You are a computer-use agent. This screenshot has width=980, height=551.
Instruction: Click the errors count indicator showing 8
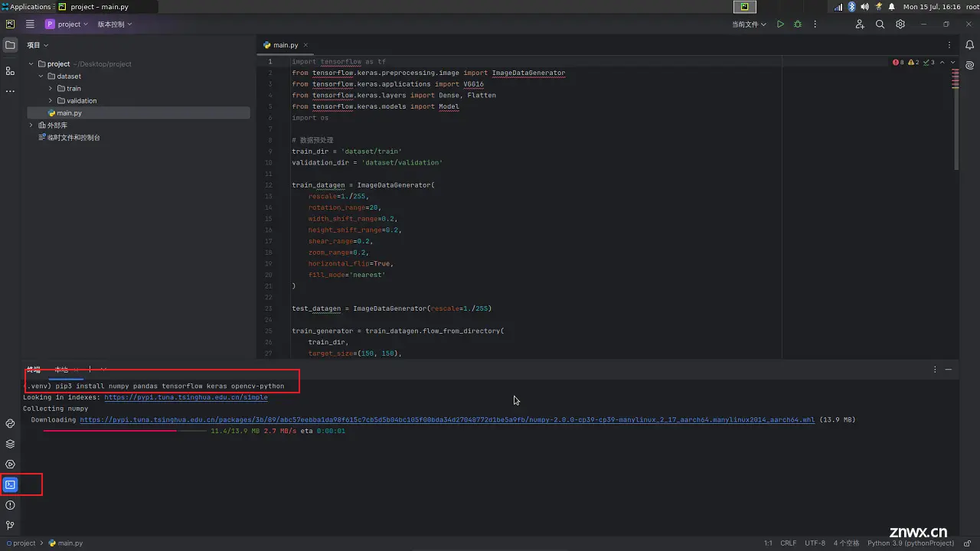coord(898,62)
